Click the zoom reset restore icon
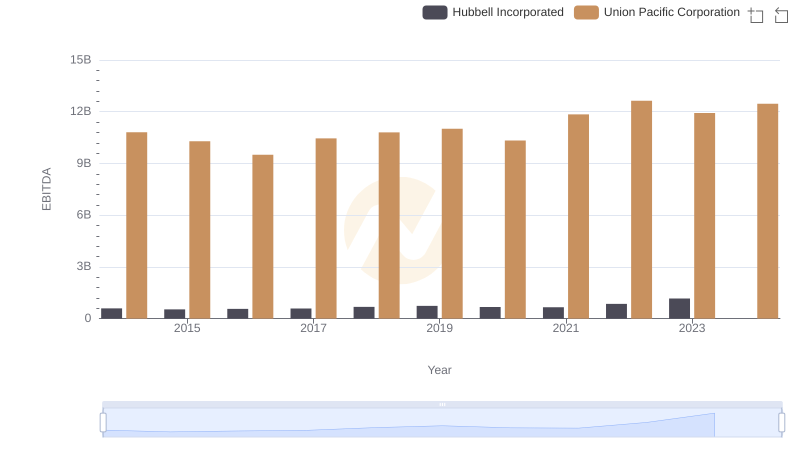The image size is (800, 461). tap(781, 15)
